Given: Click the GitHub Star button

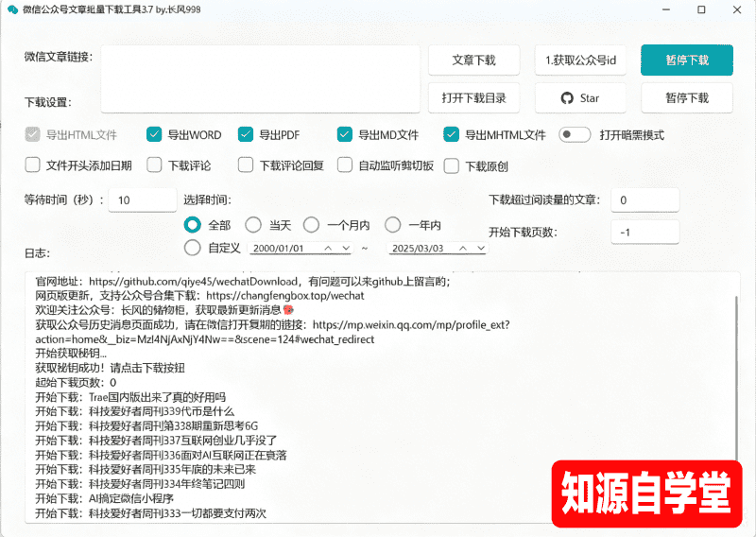Looking at the screenshot, I should click(580, 98).
